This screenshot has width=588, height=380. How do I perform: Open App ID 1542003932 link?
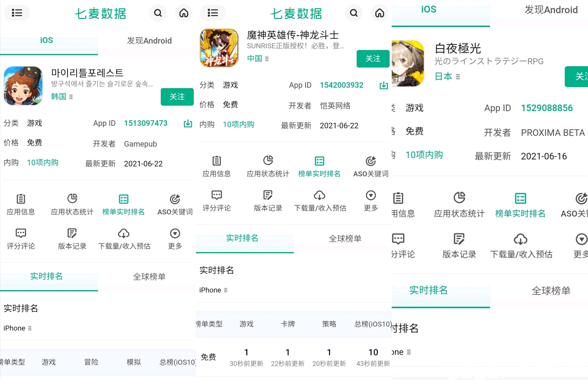(x=341, y=85)
